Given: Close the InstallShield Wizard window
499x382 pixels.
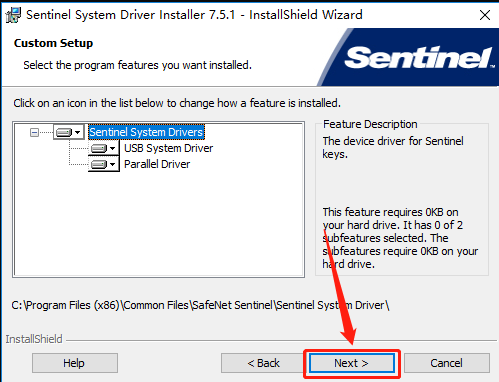Looking at the screenshot, I should click(x=485, y=15).
